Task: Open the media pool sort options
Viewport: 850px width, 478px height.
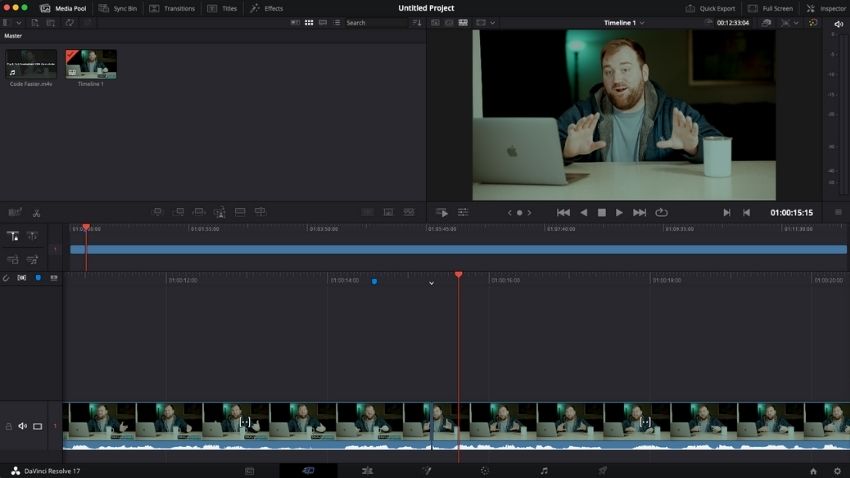Action: coord(416,23)
